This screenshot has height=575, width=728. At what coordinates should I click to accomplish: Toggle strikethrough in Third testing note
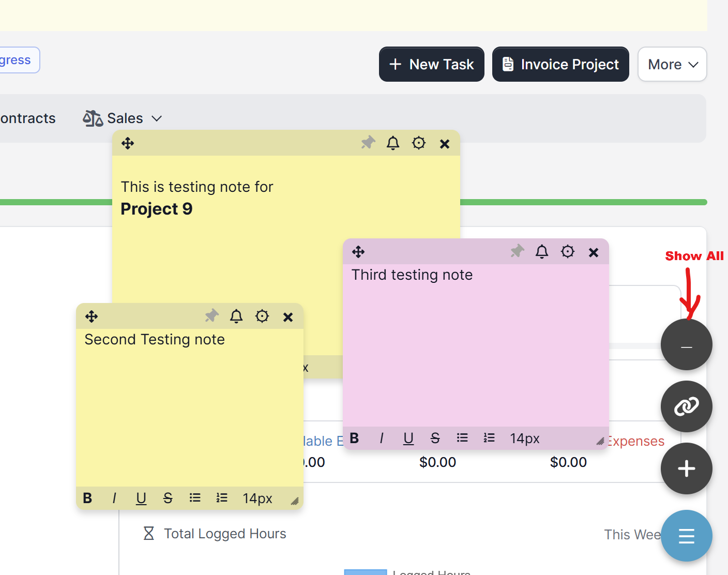point(435,438)
